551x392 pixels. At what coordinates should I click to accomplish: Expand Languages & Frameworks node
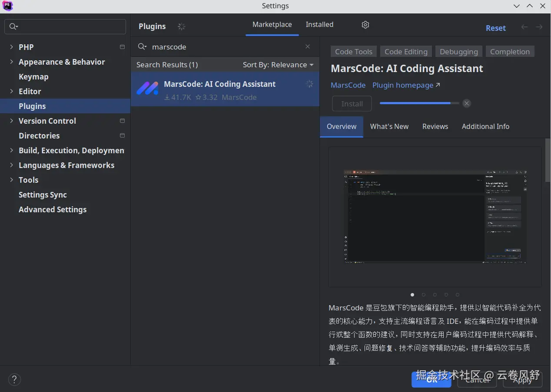pyautogui.click(x=11, y=165)
